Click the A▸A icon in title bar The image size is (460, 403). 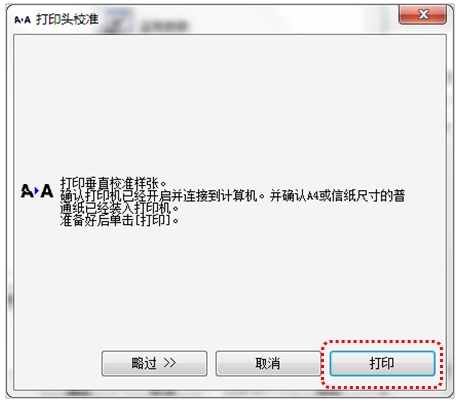[22, 20]
